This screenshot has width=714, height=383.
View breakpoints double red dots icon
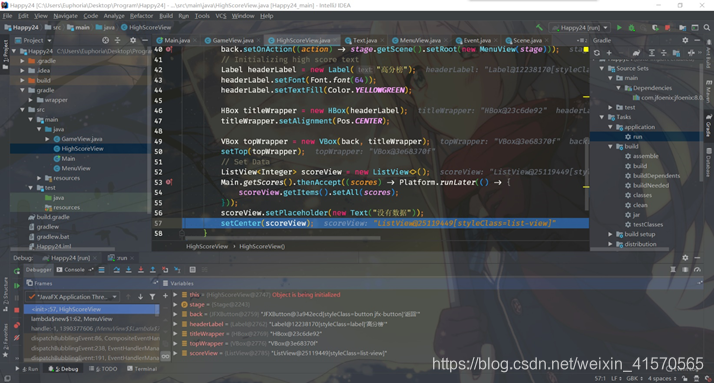click(x=17, y=325)
